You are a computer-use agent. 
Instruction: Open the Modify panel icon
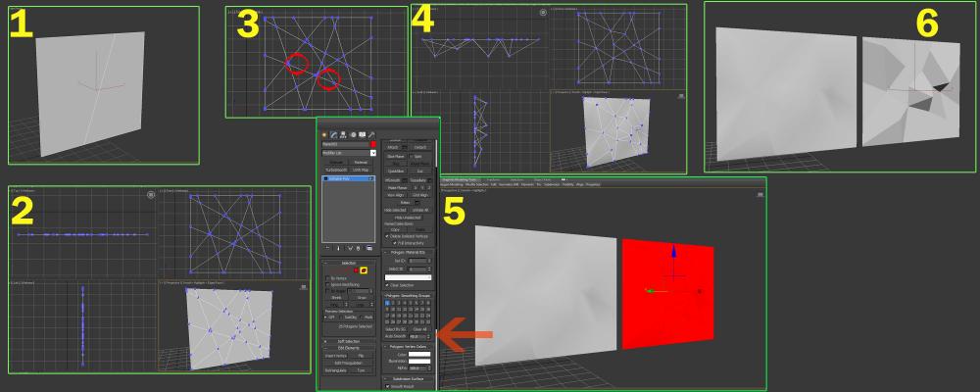coord(334,134)
